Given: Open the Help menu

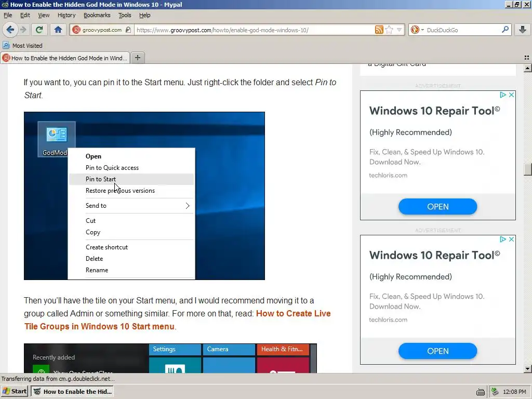Looking at the screenshot, I should coord(145,15).
